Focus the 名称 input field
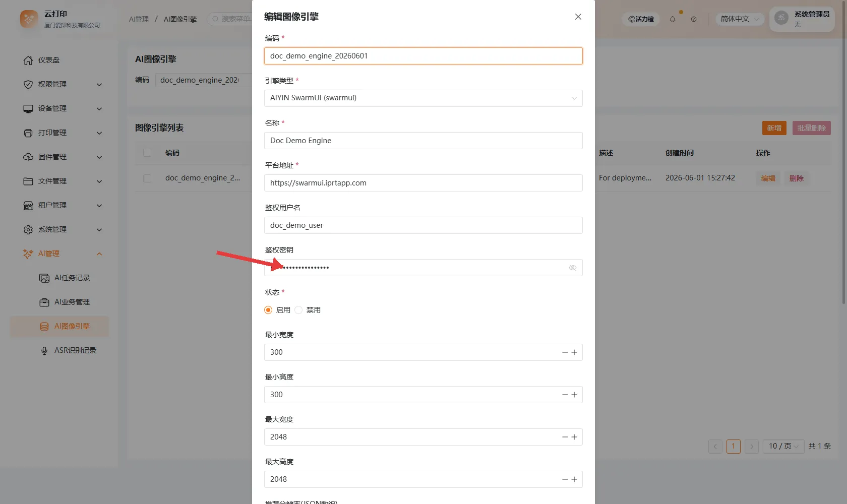Image resolution: width=847 pixels, height=504 pixels. pyautogui.click(x=423, y=141)
